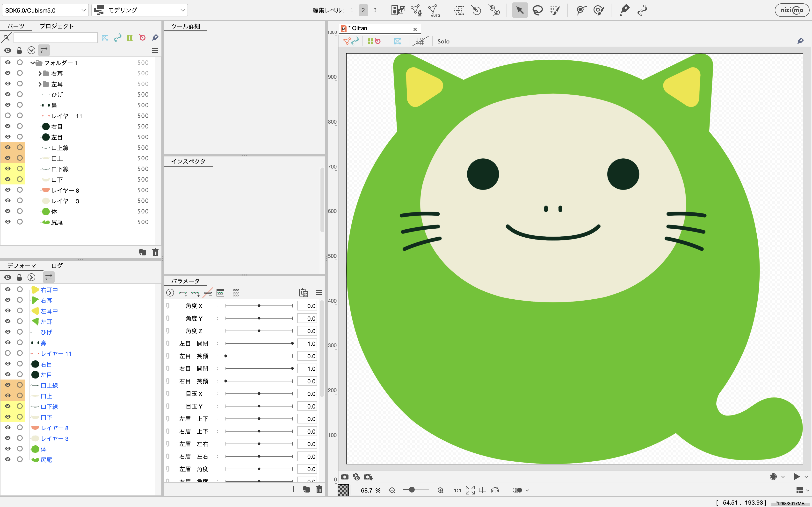812x507 pixels.
Task: Open the SDK5.0/Cubism5.0 version dropdown
Action: coord(45,10)
